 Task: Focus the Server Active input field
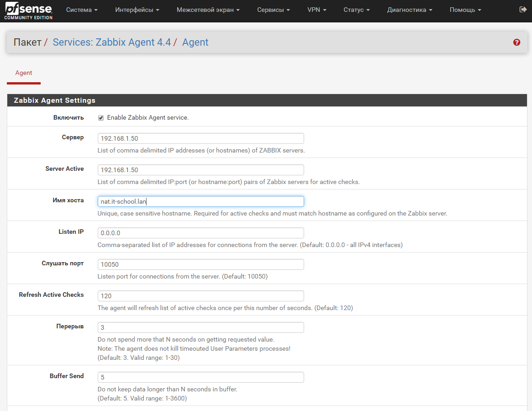[x=200, y=170]
